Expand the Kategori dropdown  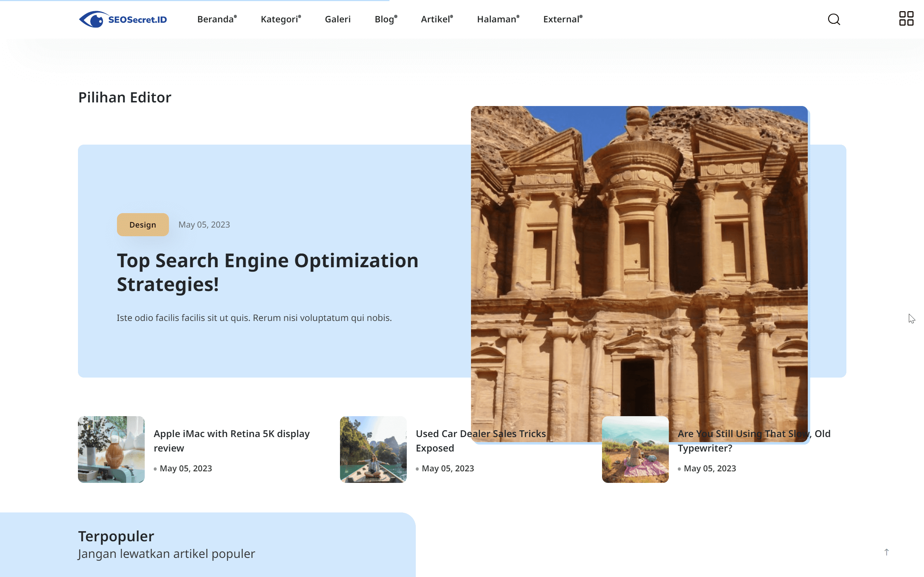(x=280, y=19)
